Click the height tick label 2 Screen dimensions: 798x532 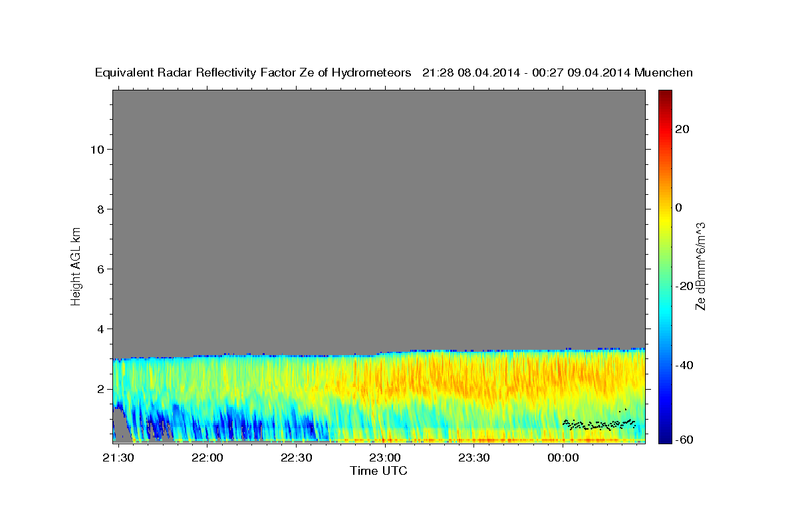[x=101, y=389]
